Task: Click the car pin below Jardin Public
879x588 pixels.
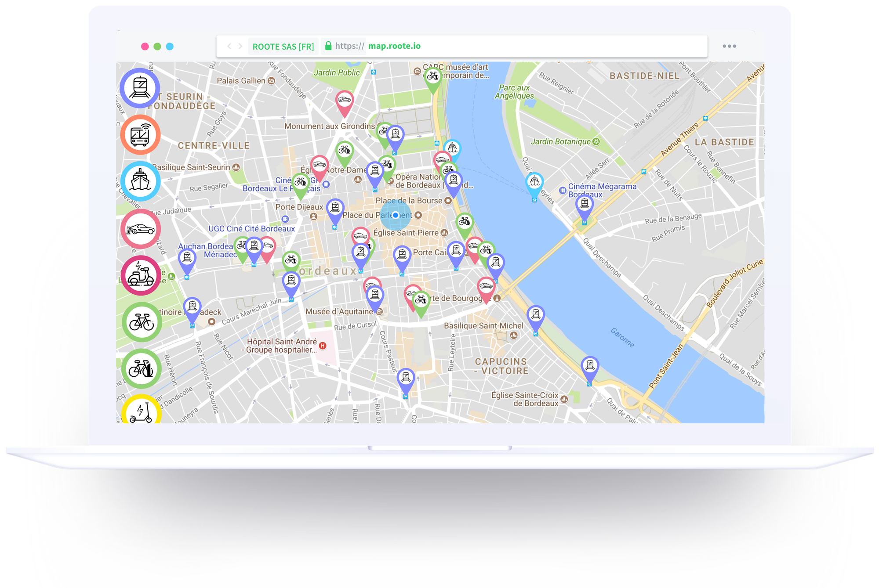Action: click(x=345, y=104)
